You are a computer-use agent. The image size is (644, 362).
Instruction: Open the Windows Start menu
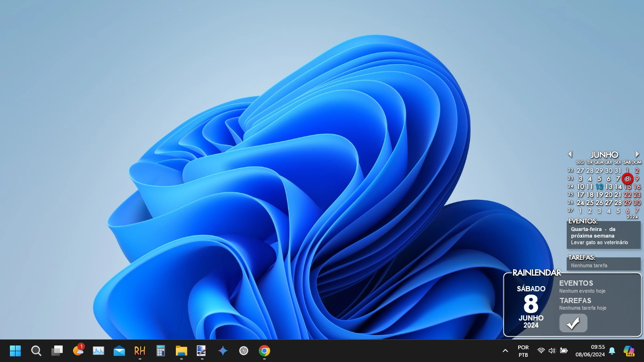tap(15, 351)
